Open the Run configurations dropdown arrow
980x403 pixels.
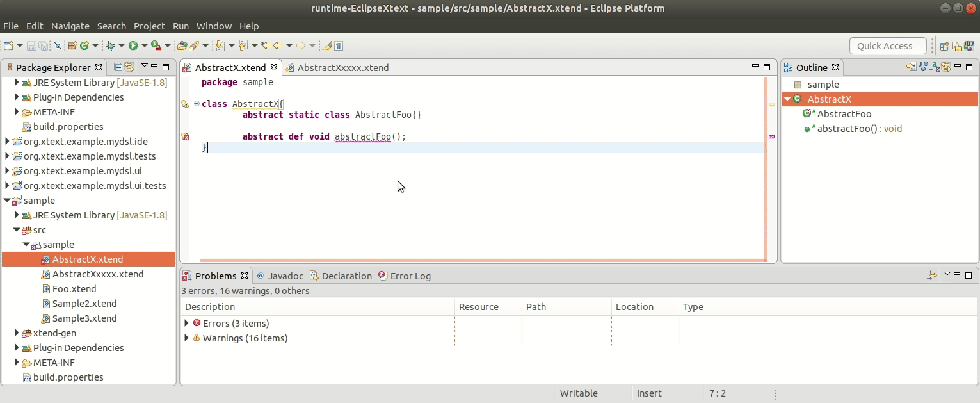[144, 45]
